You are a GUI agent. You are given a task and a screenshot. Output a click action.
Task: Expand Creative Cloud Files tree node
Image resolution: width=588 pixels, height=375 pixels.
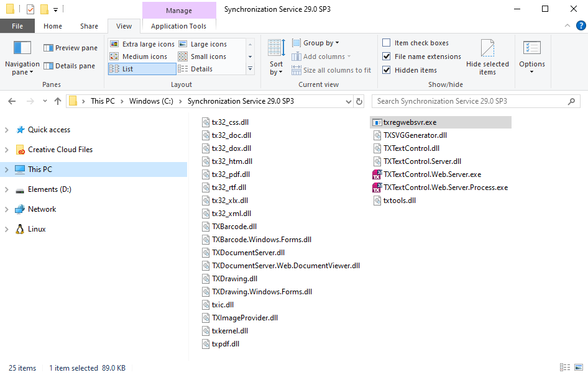[6, 150]
